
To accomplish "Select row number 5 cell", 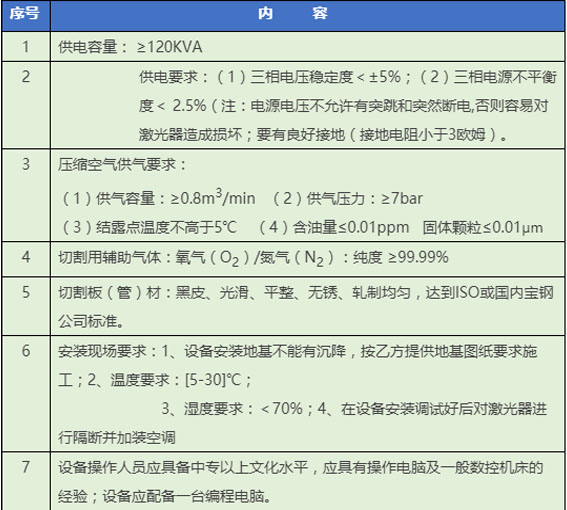I will tap(25, 306).
